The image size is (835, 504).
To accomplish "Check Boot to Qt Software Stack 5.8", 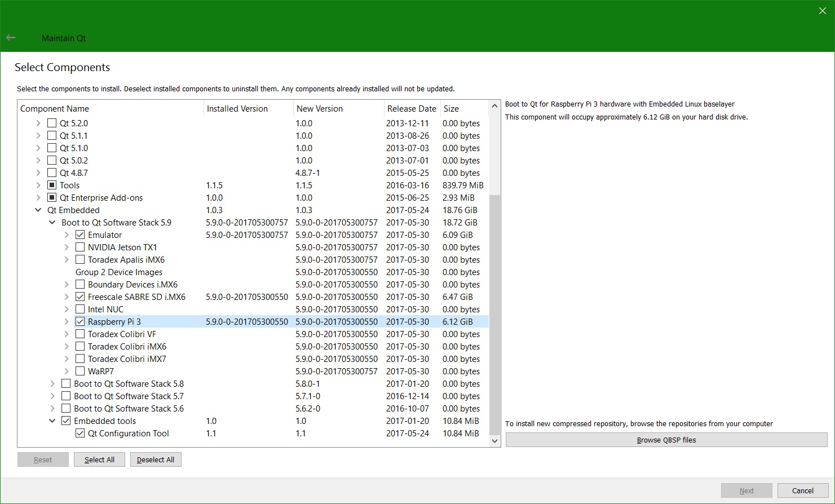I will click(x=66, y=383).
